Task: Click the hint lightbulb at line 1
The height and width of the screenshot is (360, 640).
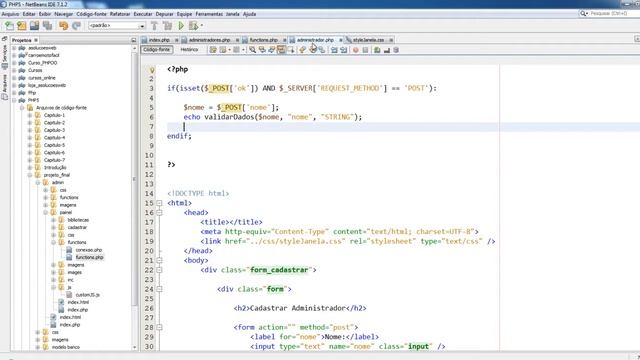Action: (x=152, y=70)
